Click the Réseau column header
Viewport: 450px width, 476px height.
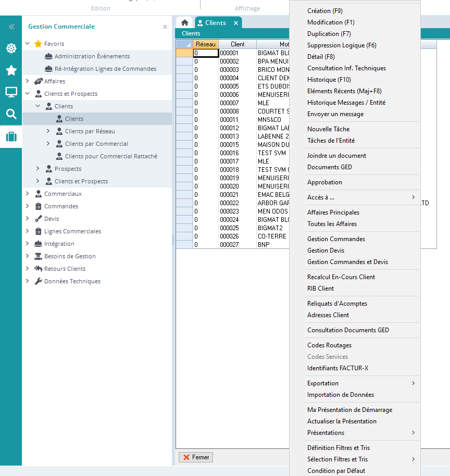[x=205, y=44]
